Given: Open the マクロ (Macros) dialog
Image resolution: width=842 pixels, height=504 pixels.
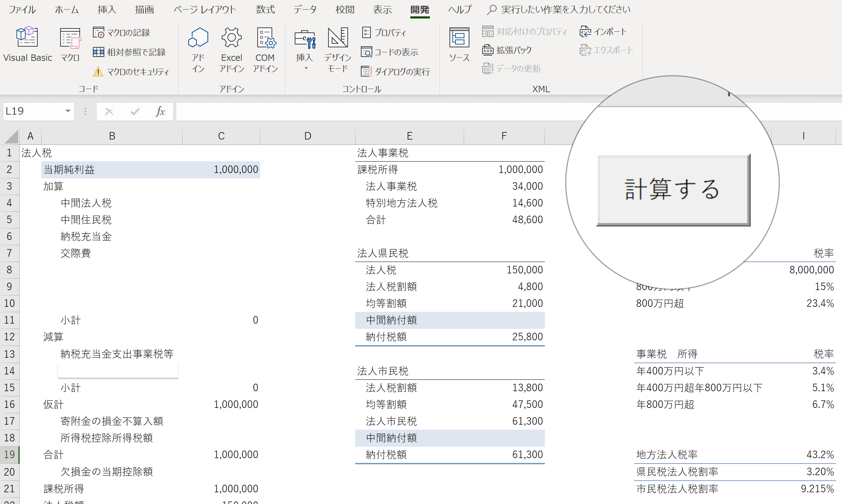Looking at the screenshot, I should click(x=70, y=44).
